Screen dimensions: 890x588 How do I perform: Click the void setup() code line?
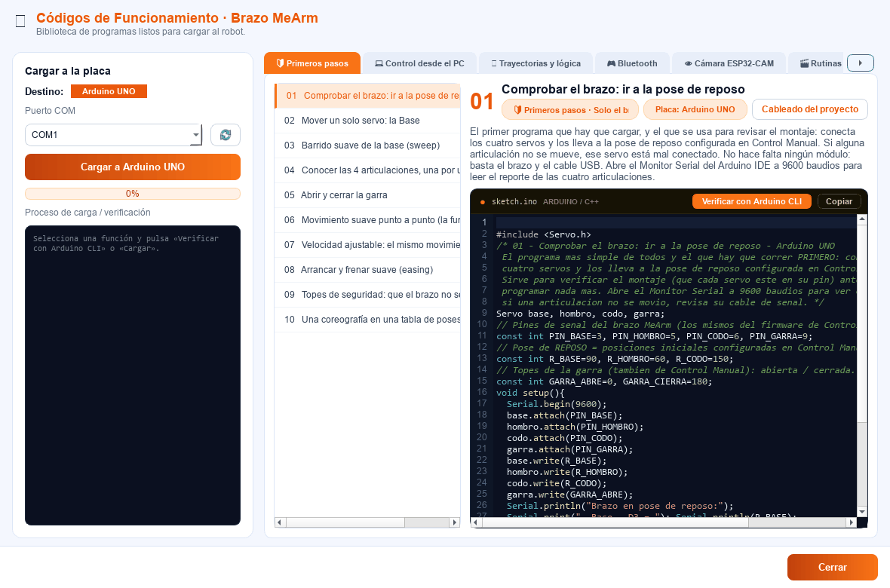click(530, 393)
